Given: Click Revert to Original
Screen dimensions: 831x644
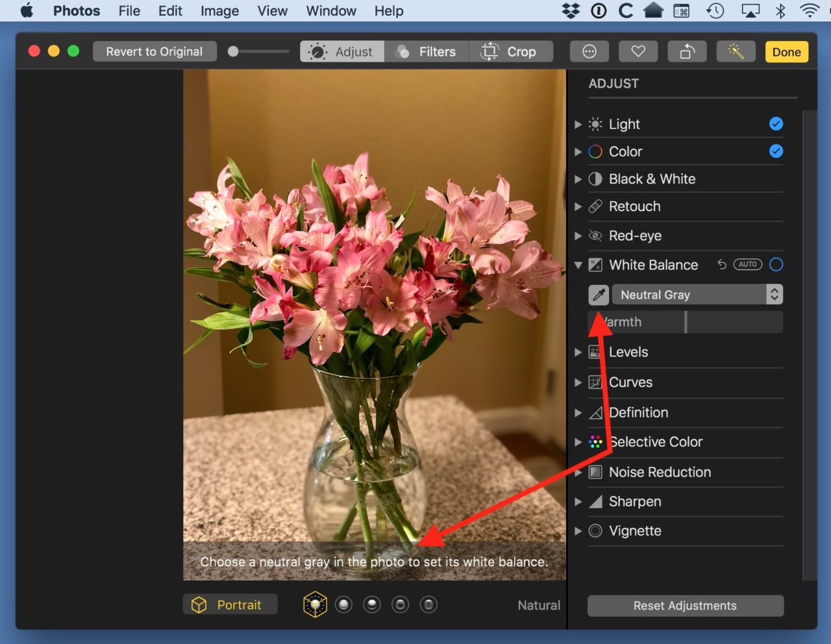Looking at the screenshot, I should click(155, 51).
